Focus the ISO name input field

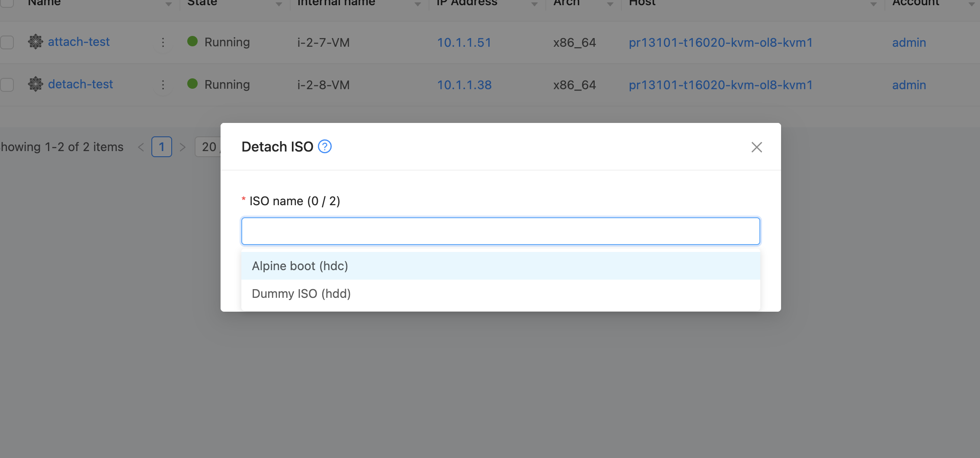[500, 231]
